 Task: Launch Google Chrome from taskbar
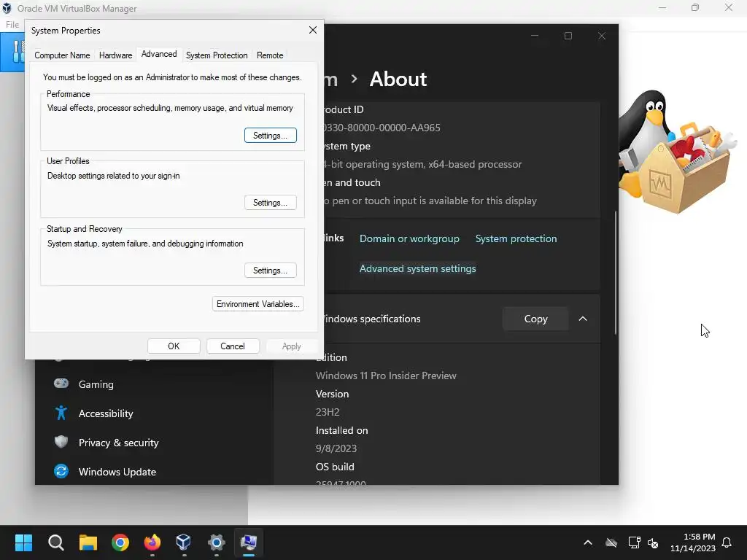pyautogui.click(x=120, y=542)
